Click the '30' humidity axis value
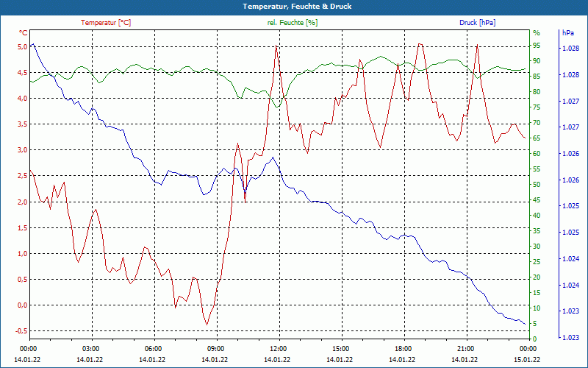This screenshot has height=368, width=588. point(537,247)
